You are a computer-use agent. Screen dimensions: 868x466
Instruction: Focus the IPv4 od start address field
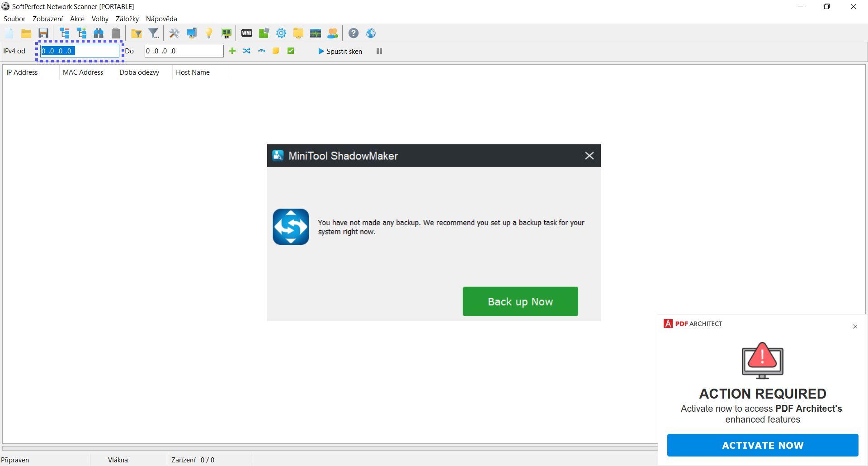tap(80, 51)
